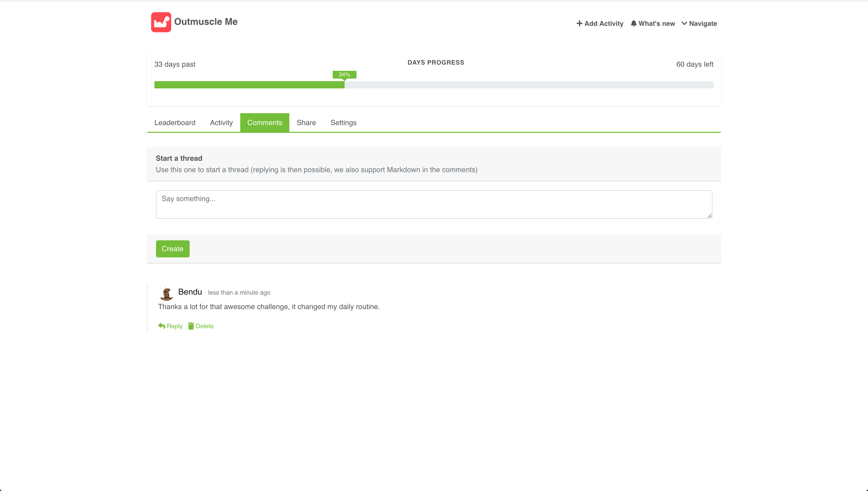Click the 34% progress marker label
The width and height of the screenshot is (868, 491).
pyautogui.click(x=344, y=74)
